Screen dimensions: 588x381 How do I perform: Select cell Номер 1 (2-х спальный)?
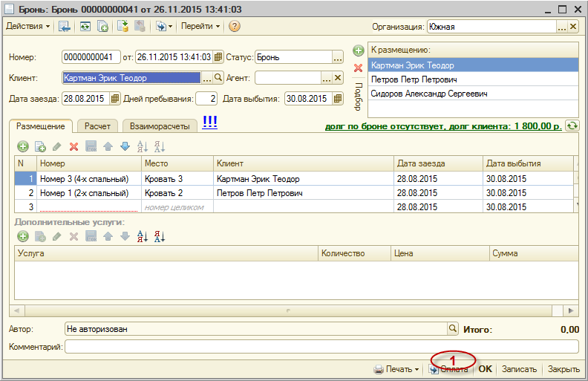tap(89, 193)
